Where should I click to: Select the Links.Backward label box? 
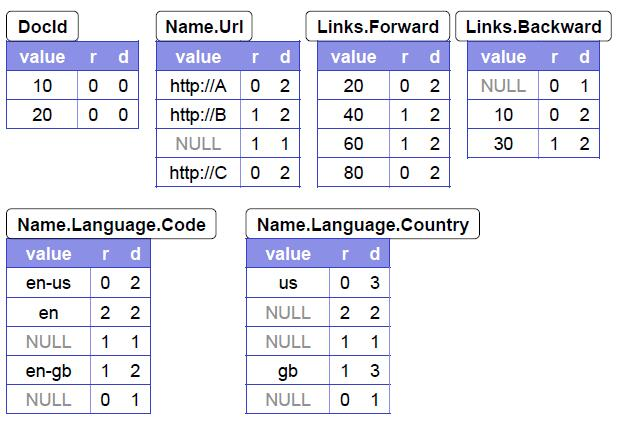pyautogui.click(x=534, y=26)
